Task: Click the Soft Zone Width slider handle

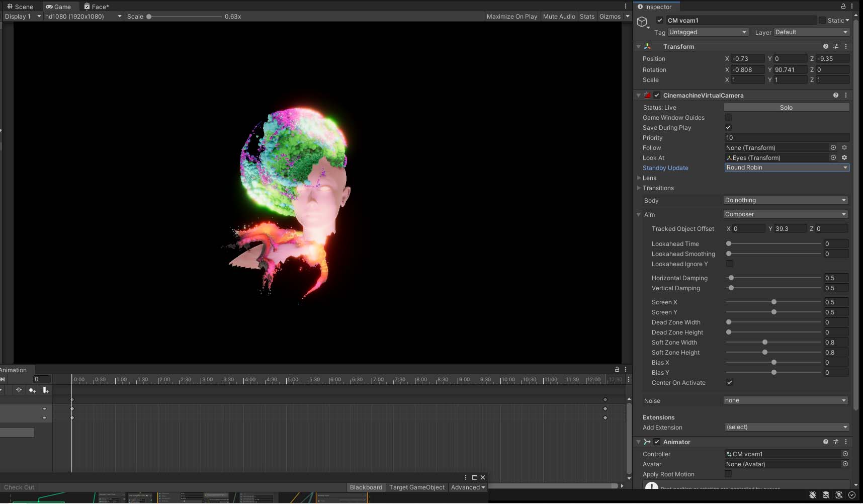Action: pyautogui.click(x=765, y=342)
